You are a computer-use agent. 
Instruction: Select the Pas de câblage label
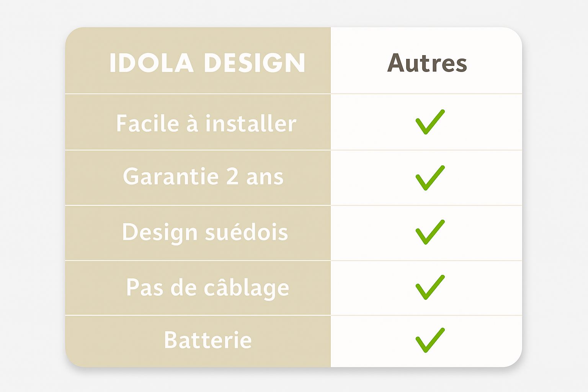[207, 287]
